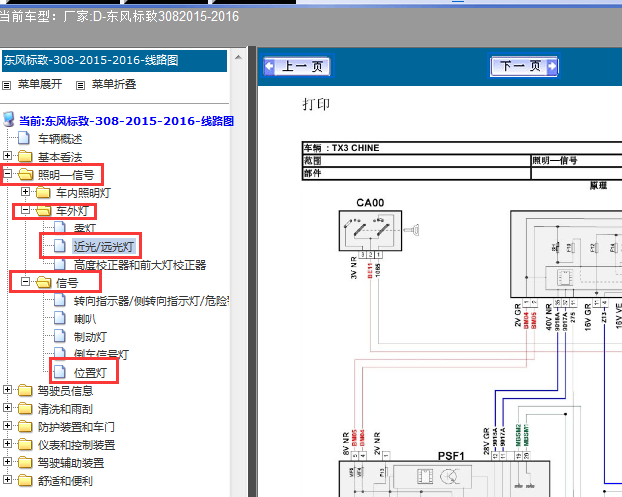The width and height of the screenshot is (622, 497).
Task: Click 菜单展开 to expand all menus
Action: click(40, 84)
